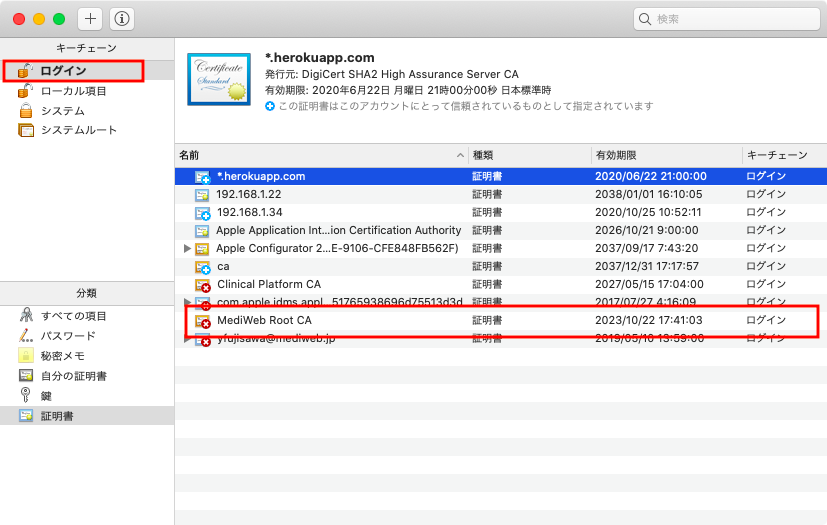The image size is (827, 525).
Task: Show すべての項目 category
Action: [87, 316]
